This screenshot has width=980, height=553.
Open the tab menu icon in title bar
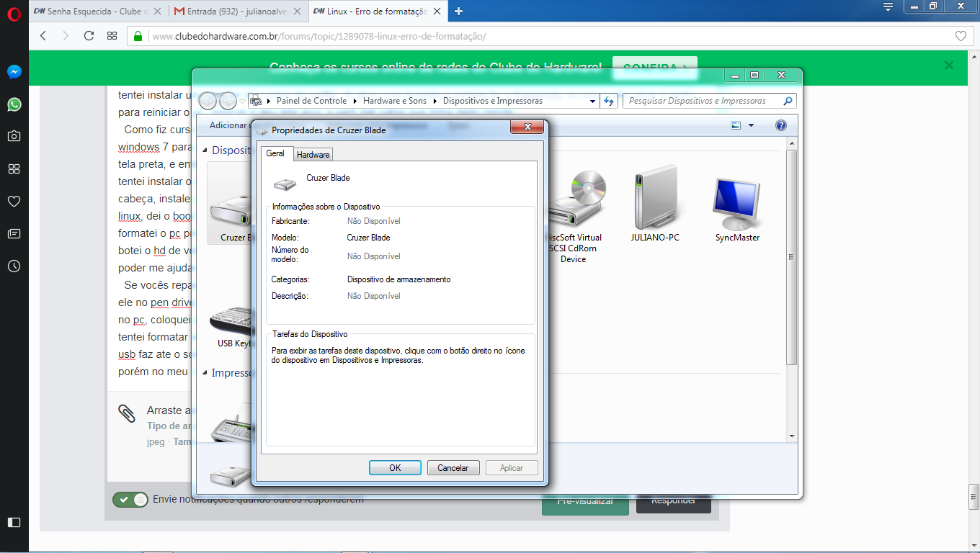click(x=888, y=6)
